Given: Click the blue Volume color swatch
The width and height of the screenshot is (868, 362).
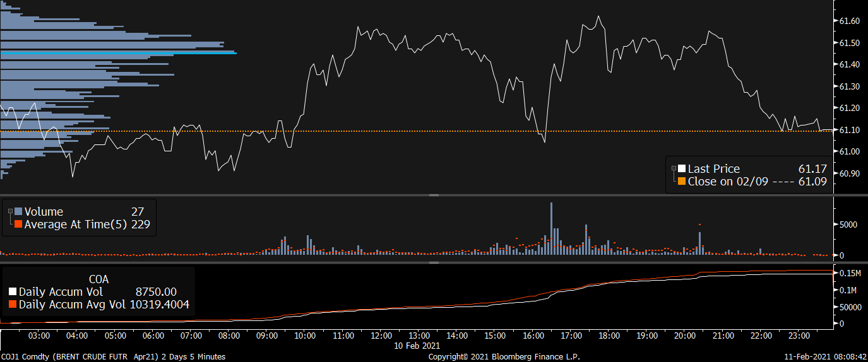Looking at the screenshot, I should click(18, 212).
